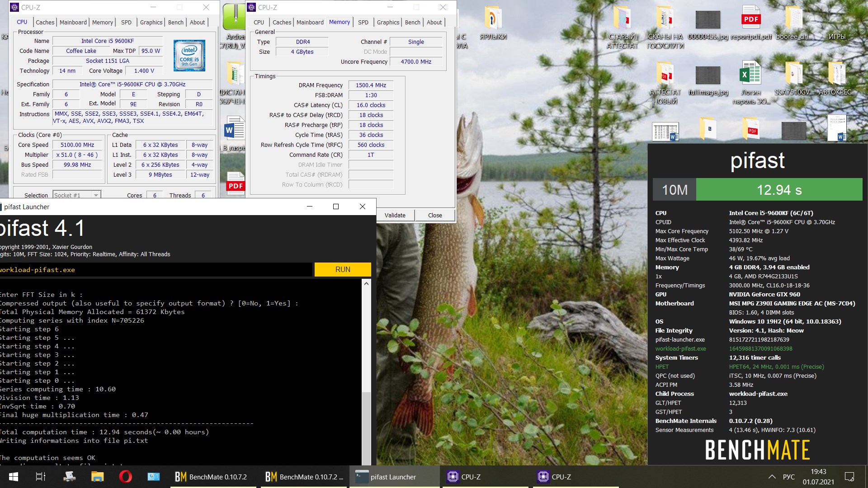This screenshot has width=868, height=488.
Task: Open the Caches tab in left CPU-Z window
Action: click(45, 22)
